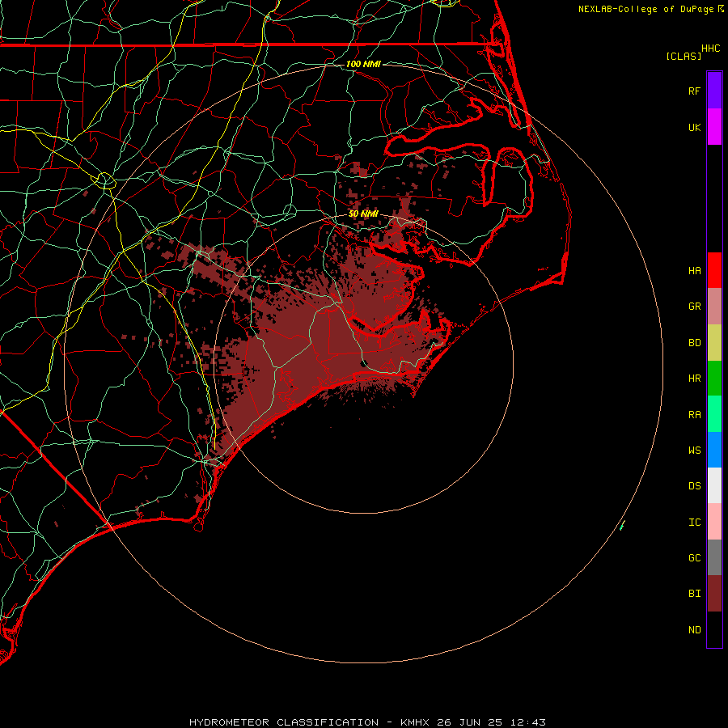Click the [CLAS] units label
This screenshot has height=728, width=728.
tap(684, 56)
